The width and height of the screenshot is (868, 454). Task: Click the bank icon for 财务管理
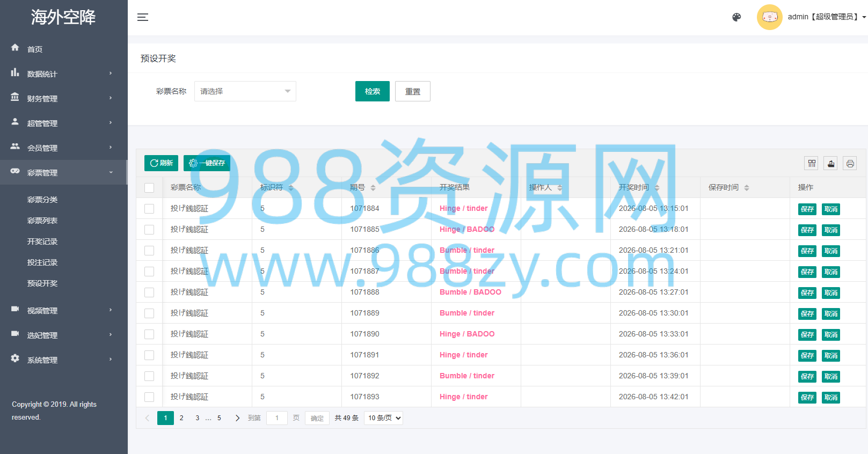coord(15,97)
